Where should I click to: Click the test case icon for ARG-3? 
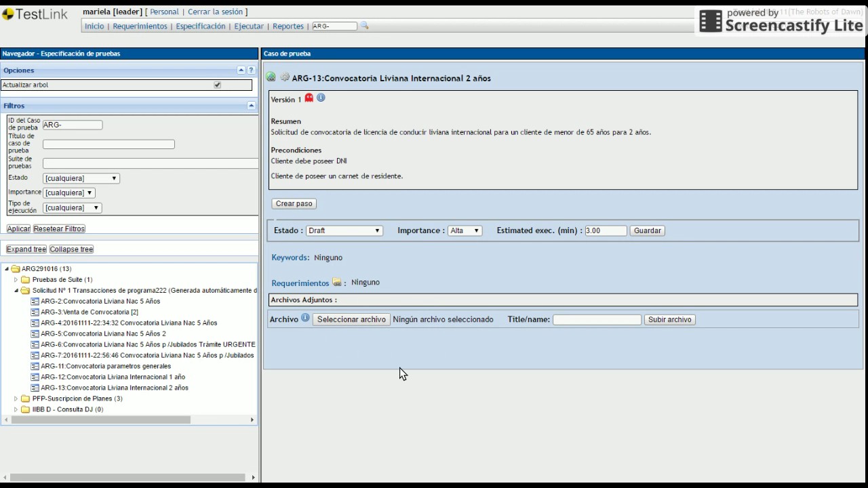[35, 312]
